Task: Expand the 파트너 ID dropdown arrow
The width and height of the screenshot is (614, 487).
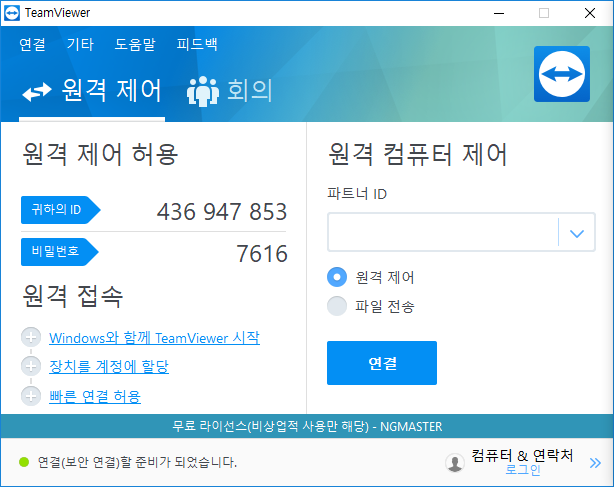Action: click(x=577, y=233)
